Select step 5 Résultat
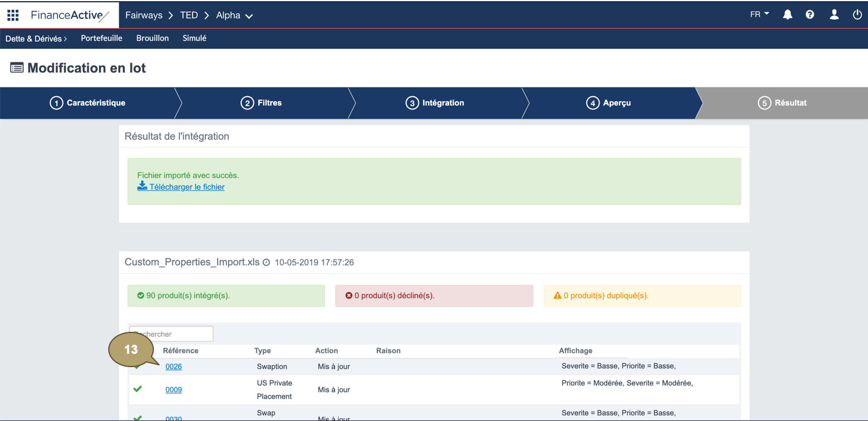Image resolution: width=868 pixels, height=421 pixels. pyautogui.click(x=782, y=103)
